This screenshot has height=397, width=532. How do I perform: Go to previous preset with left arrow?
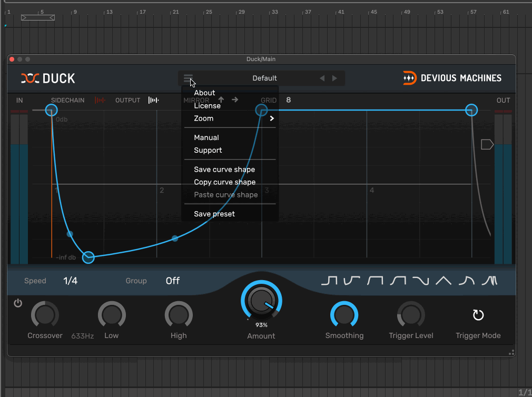(x=322, y=78)
